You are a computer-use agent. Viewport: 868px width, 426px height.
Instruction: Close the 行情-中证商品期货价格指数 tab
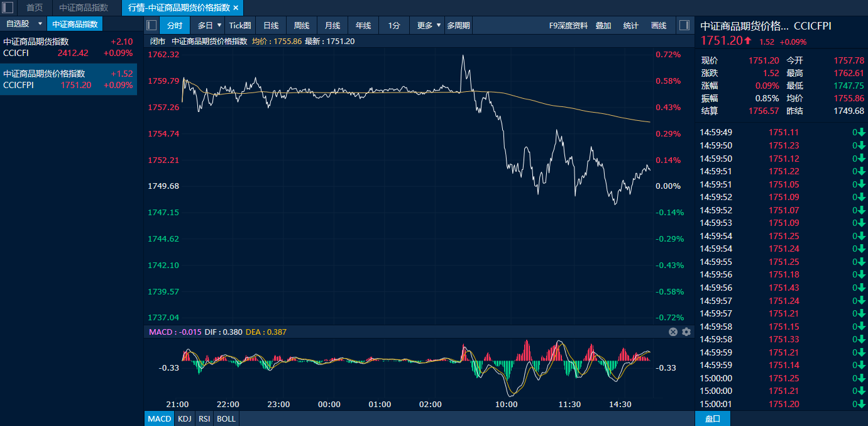point(236,8)
